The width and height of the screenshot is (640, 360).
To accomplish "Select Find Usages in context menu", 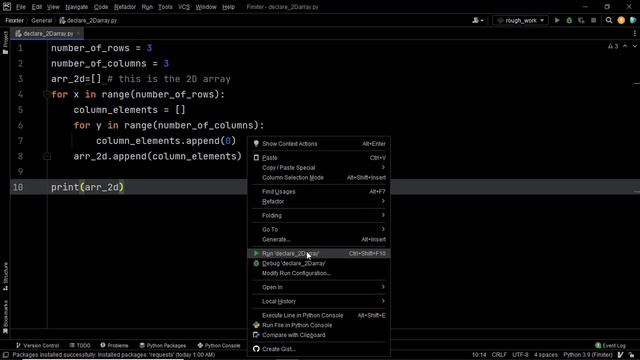I will coord(319,191).
